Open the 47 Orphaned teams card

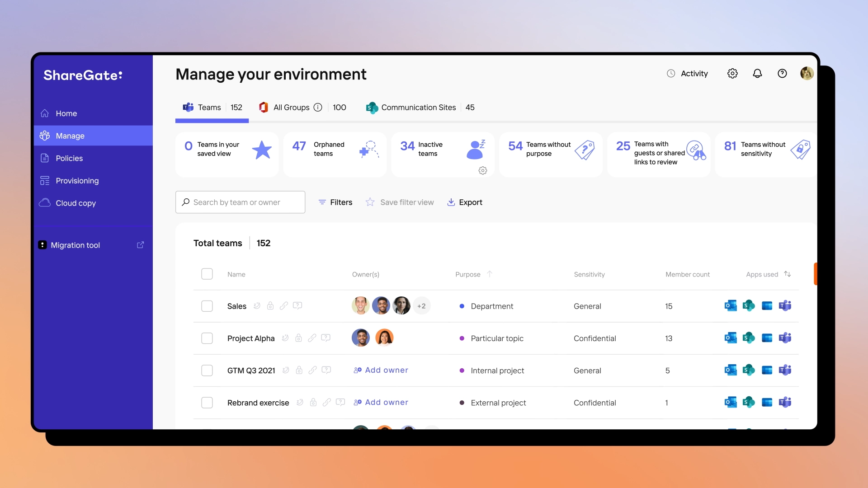[335, 154]
